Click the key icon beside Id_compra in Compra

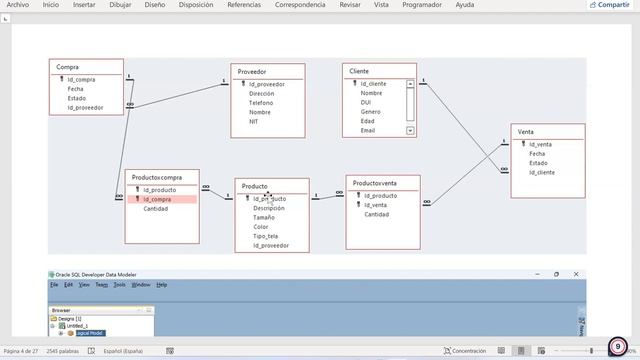(x=62, y=79)
